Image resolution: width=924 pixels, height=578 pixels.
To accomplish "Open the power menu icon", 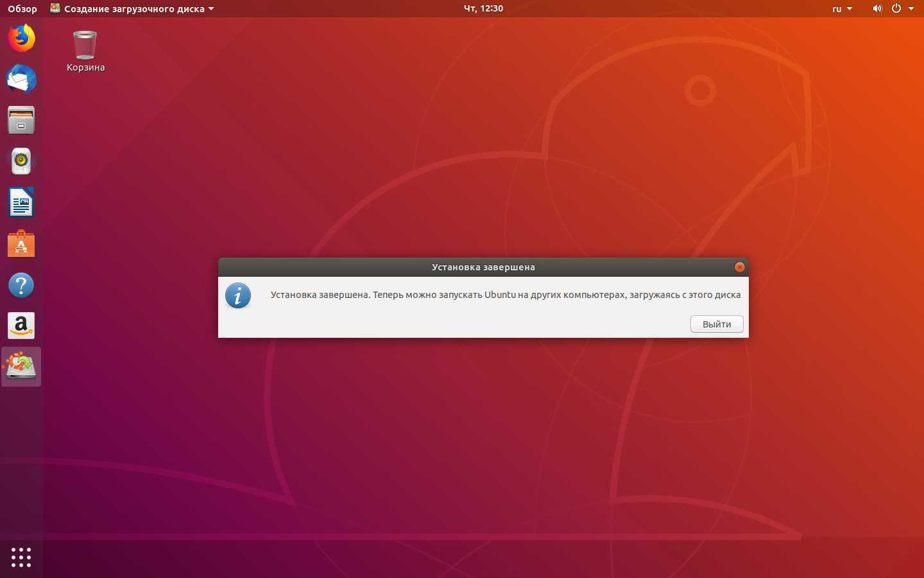I will click(x=896, y=8).
